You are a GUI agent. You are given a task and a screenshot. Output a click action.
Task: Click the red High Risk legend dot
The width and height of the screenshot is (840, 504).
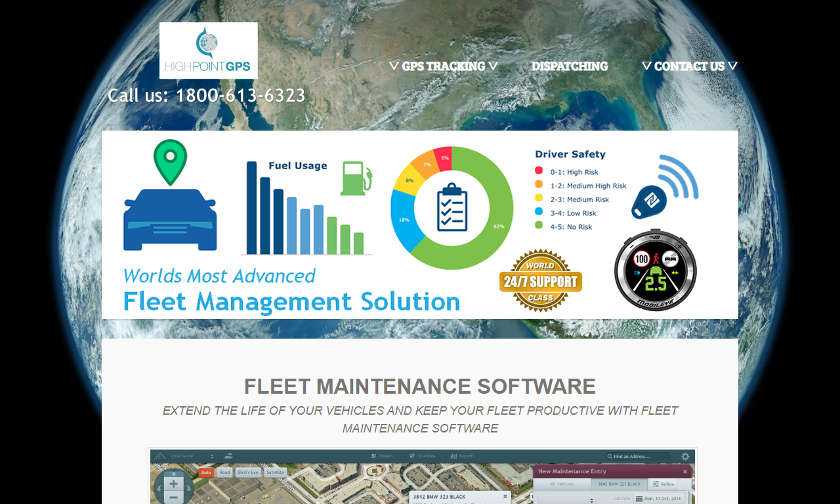539,171
